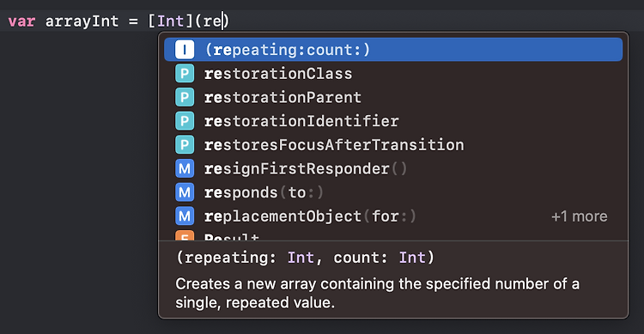
Task: Click the P icon for restoresFocusAfterTransition
Action: click(x=185, y=145)
